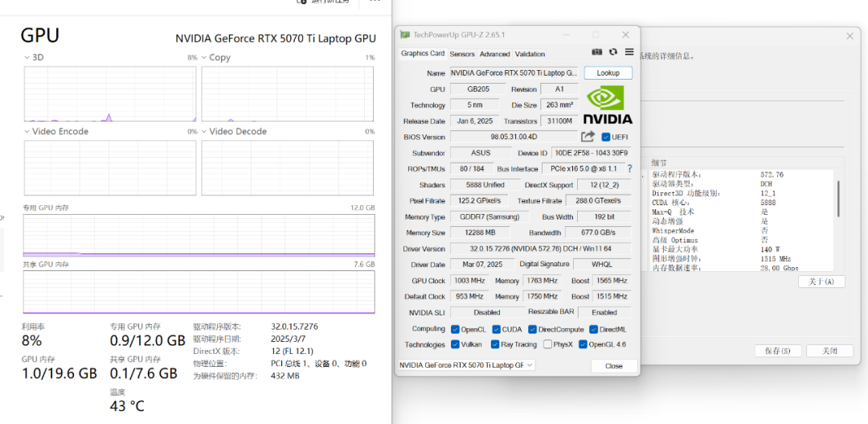Toggle the Ray Tracing checkbox
Image resolution: width=868 pixels, height=424 pixels.
point(495,344)
